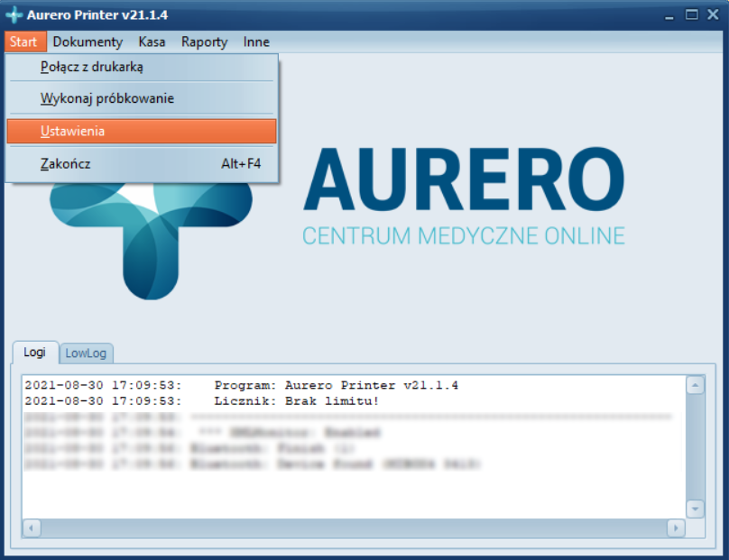729x560 pixels.
Task: Click log line 'Licznik: Brak limitu!'
Action: click(x=202, y=401)
